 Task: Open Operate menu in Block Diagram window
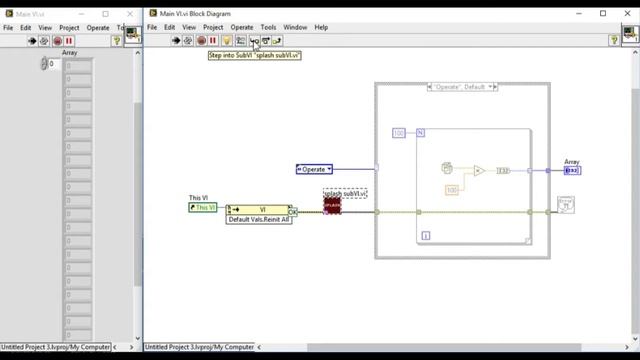click(x=242, y=27)
